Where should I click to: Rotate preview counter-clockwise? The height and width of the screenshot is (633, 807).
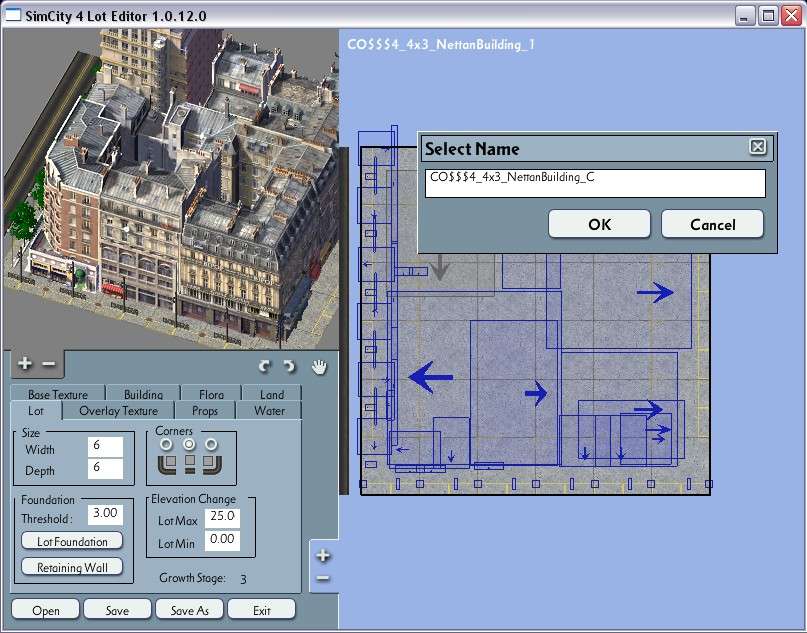click(265, 366)
